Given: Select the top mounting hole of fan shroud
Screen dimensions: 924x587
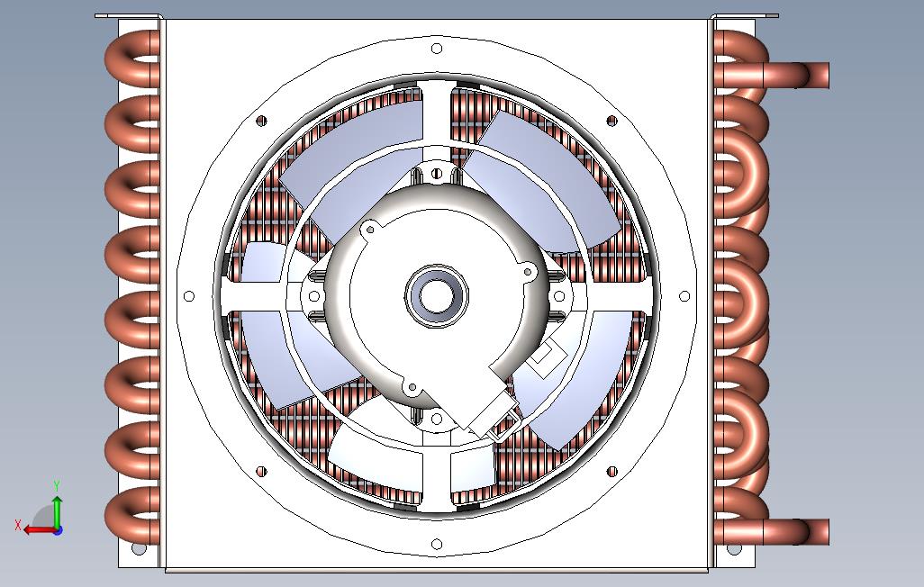Looking at the screenshot, I should click(437, 49).
